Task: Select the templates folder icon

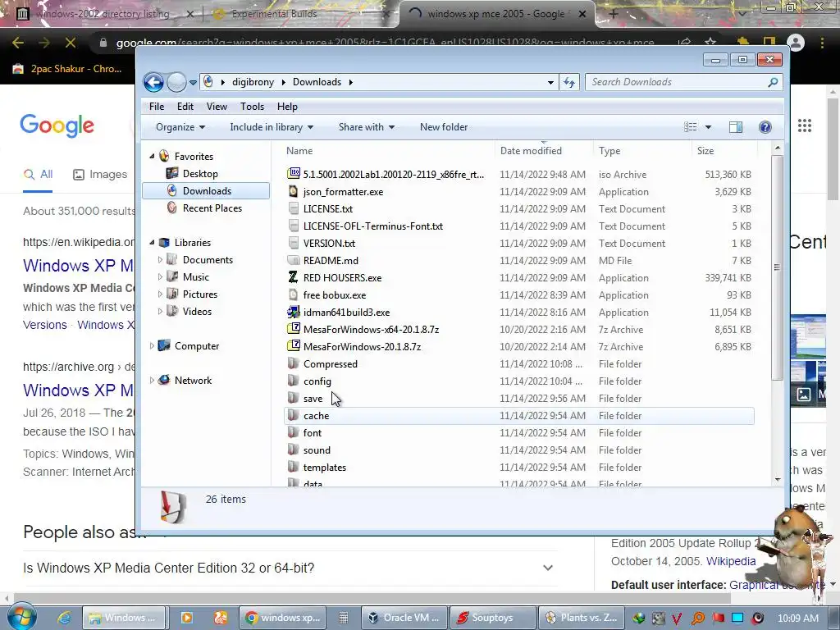Action: pyautogui.click(x=293, y=467)
